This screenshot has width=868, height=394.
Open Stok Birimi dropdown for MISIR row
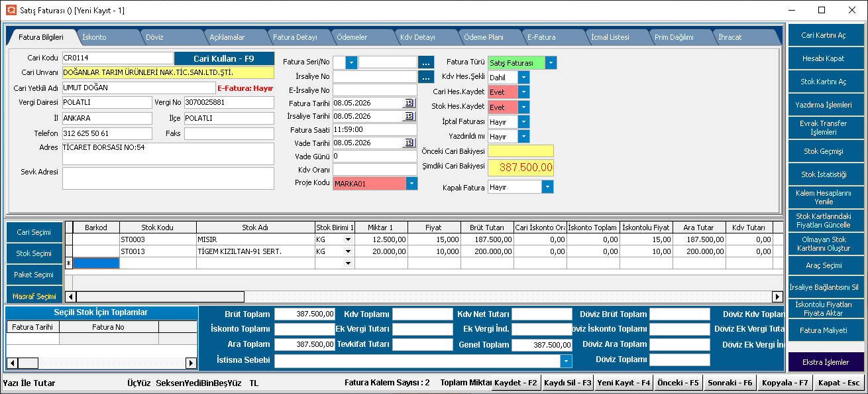(348, 239)
